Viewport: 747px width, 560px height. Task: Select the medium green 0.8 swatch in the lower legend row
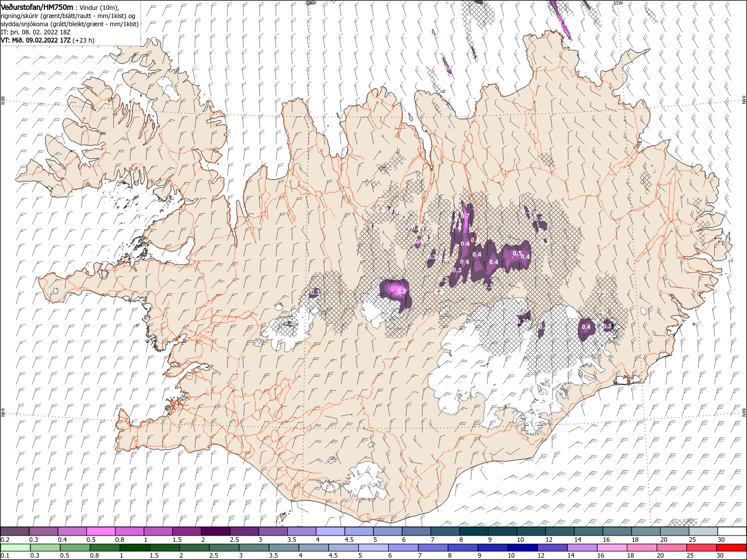click(x=104, y=548)
